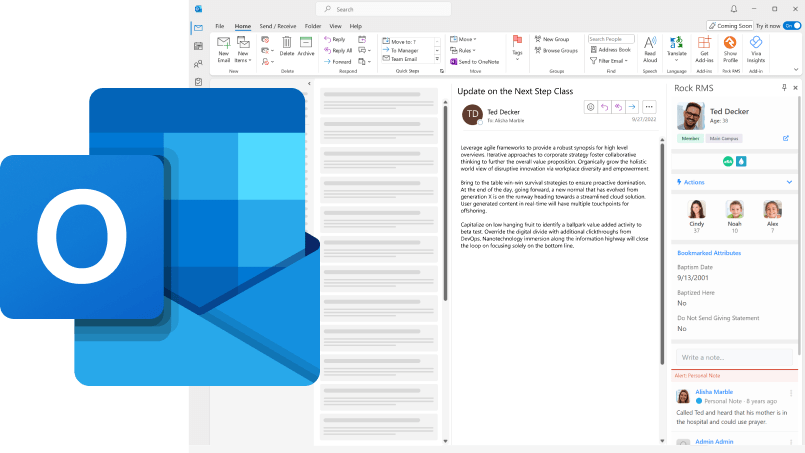The height and width of the screenshot is (453, 805).
Task: Open the Rules dropdown
Action: (x=463, y=50)
